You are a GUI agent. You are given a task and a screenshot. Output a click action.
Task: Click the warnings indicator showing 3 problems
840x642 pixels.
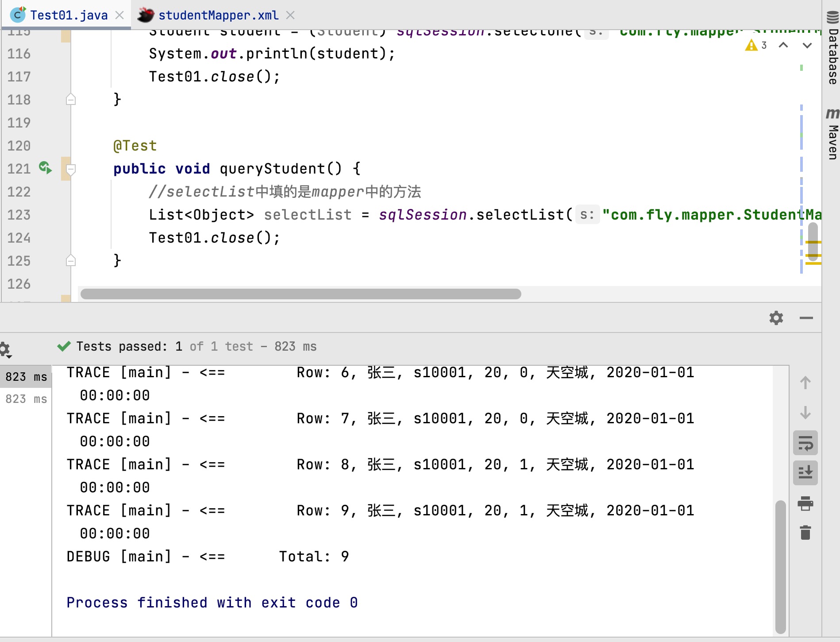click(x=756, y=45)
